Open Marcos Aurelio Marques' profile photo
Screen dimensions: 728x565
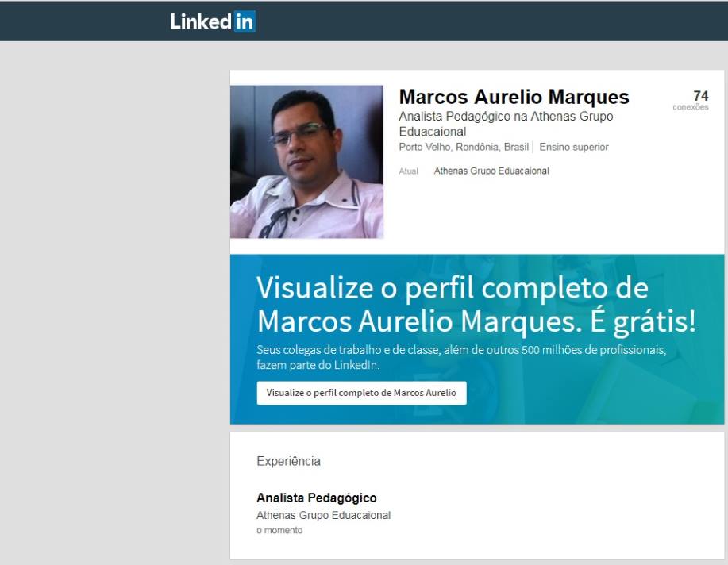tap(307, 162)
